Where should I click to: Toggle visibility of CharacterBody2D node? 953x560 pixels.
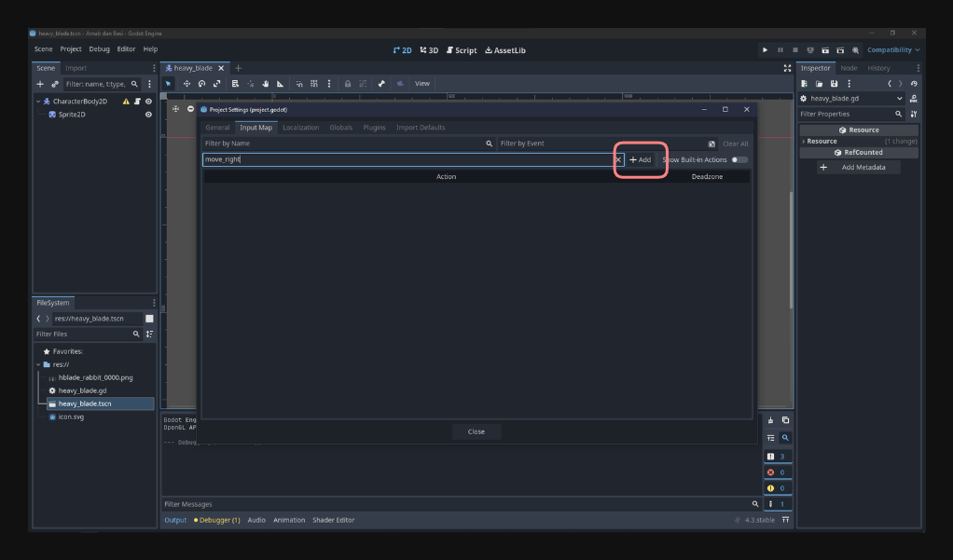pos(148,102)
